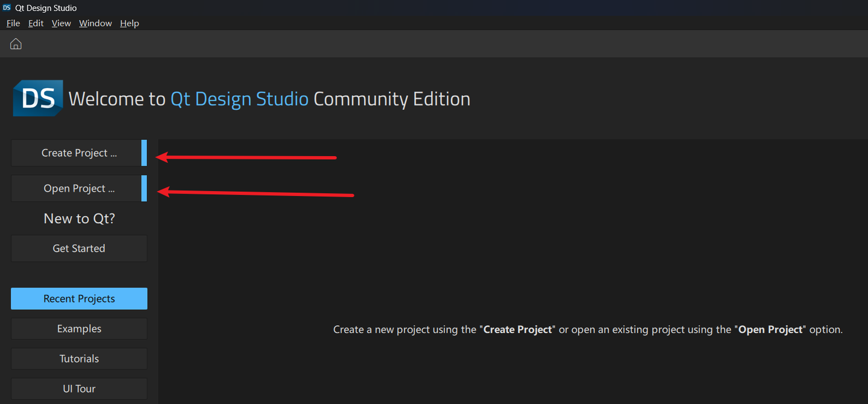The width and height of the screenshot is (868, 404).
Task: Click the Get Started button
Action: [79, 248]
